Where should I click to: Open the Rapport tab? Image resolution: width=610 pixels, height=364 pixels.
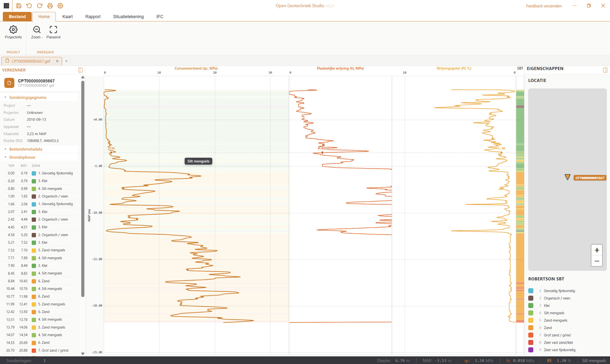93,16
